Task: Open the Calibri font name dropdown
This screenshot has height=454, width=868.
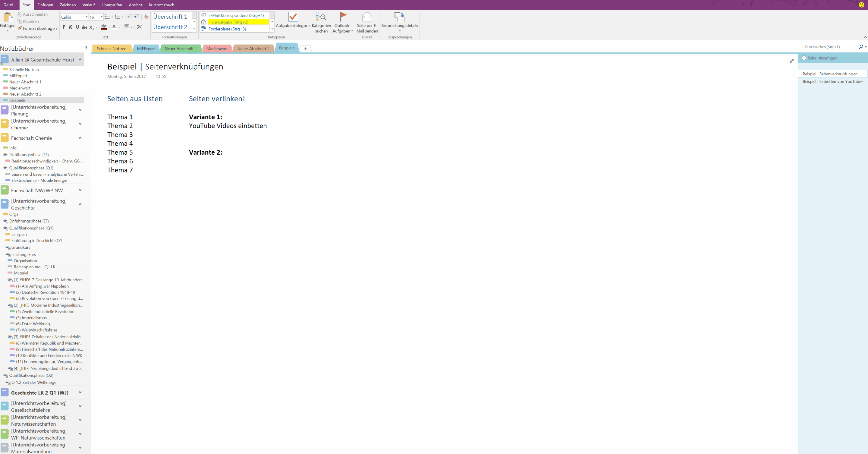Action: (86, 17)
